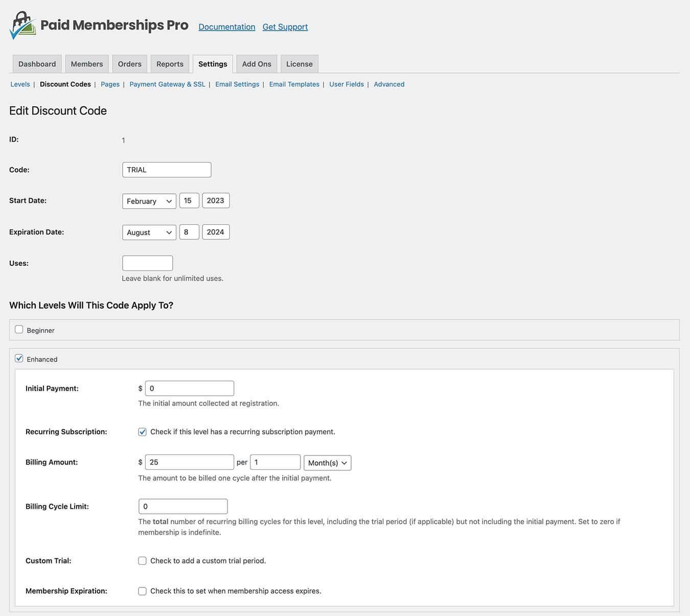This screenshot has width=690, height=616.
Task: Click the empty Uses input field
Action: [148, 263]
